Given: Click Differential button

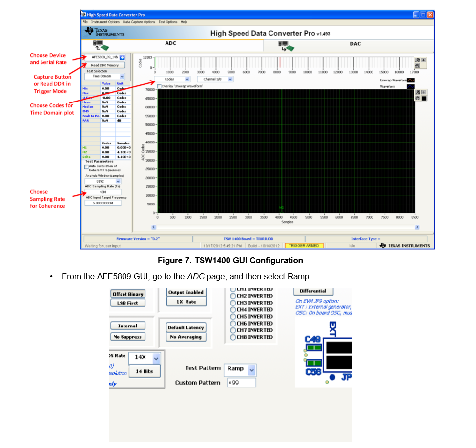Looking at the screenshot, I should coord(313,291).
